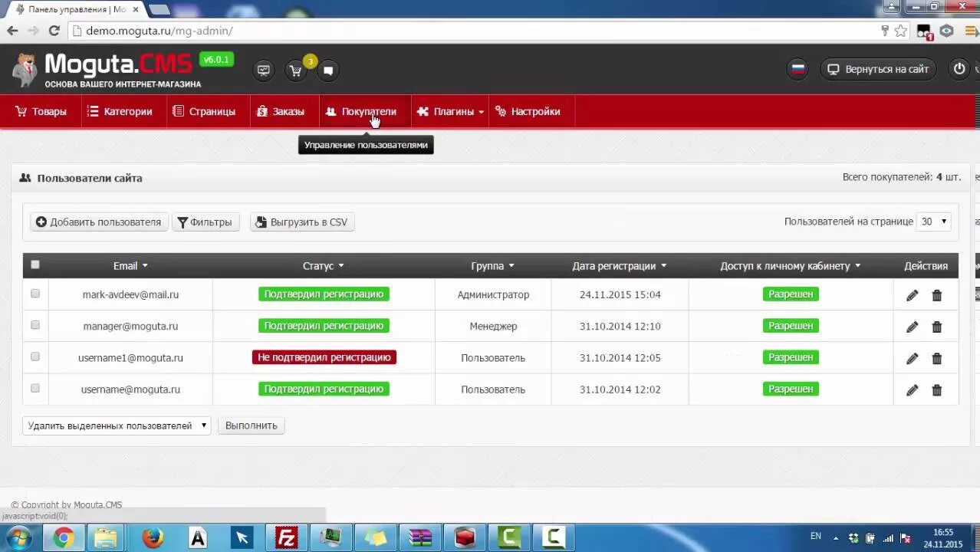980x552 pixels.
Task: Delete user manager@moguta.ru with trash icon
Action: coord(936,327)
